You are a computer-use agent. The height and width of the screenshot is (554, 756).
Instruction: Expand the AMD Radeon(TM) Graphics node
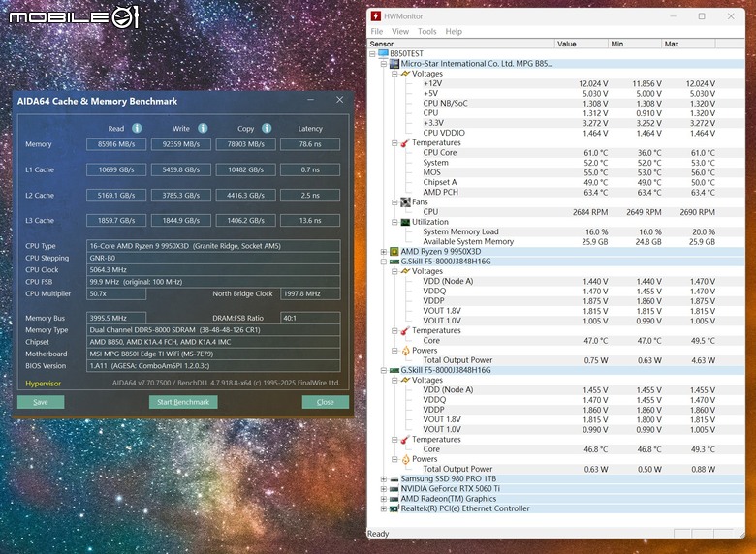[384, 499]
